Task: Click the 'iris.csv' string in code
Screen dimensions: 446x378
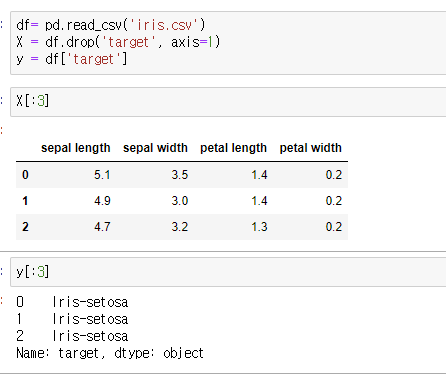Action: [x=163, y=25]
